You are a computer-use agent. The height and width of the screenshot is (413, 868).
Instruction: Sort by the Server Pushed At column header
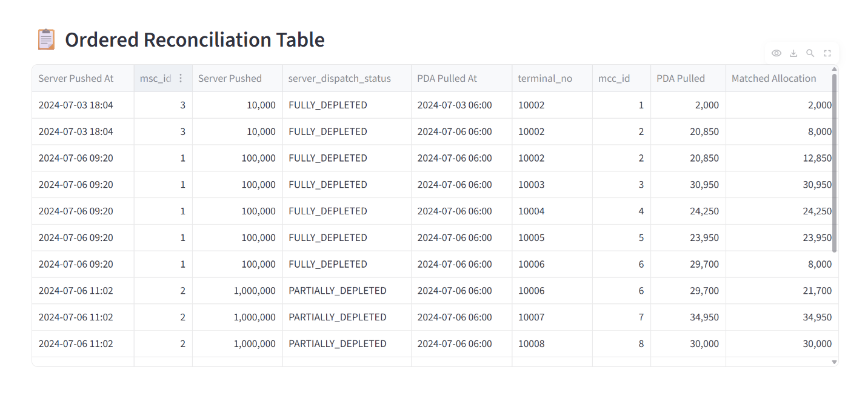[83, 78]
